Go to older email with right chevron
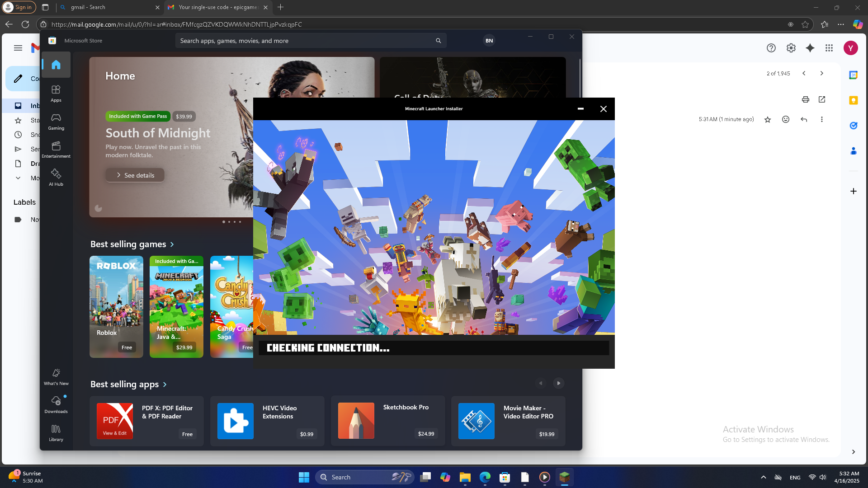 coord(822,73)
